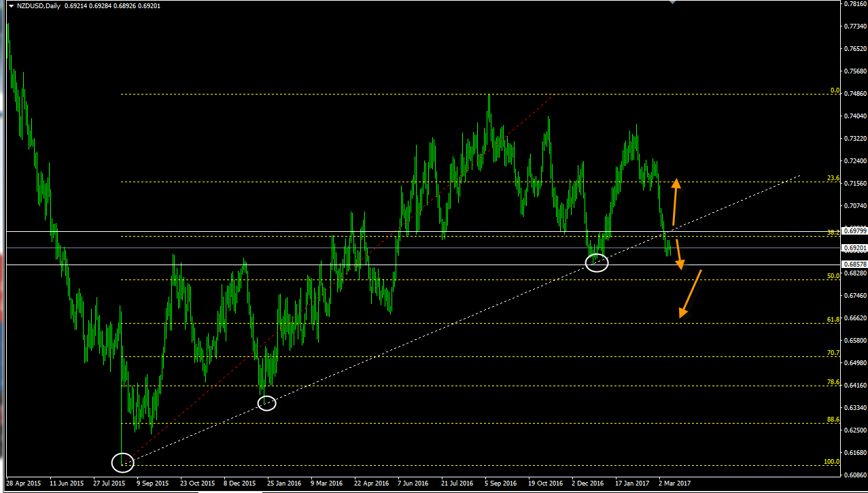The height and width of the screenshot is (493, 868).
Task: Click the 78.6 Fibonacci level label
Action: pos(833,383)
